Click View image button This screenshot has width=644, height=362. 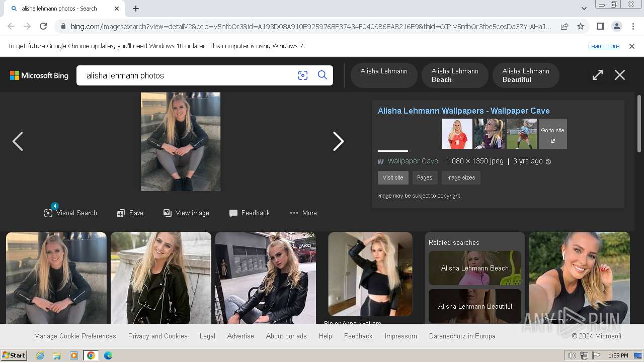coord(186,213)
